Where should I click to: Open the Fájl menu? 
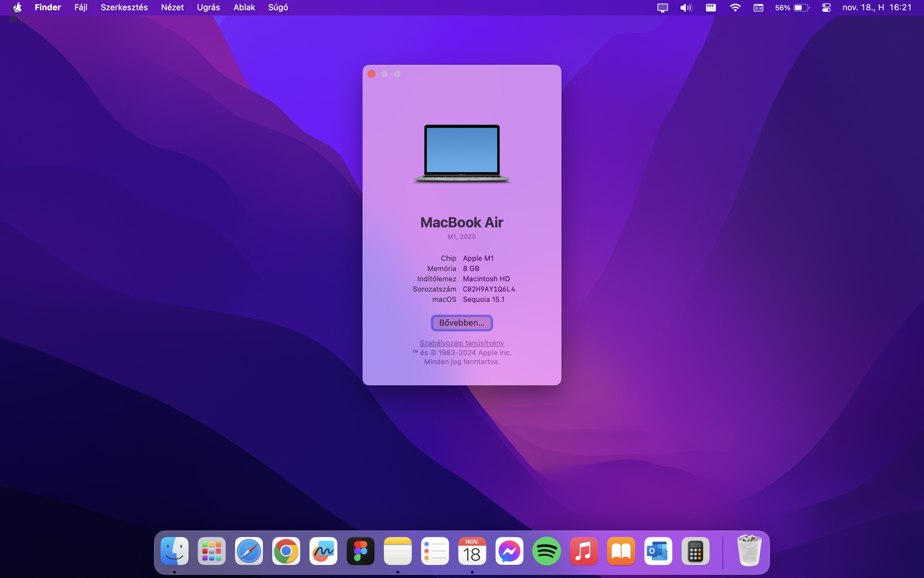[81, 7]
